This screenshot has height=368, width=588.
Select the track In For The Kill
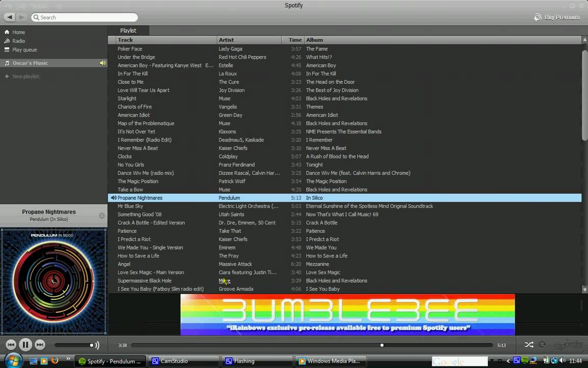(x=132, y=74)
